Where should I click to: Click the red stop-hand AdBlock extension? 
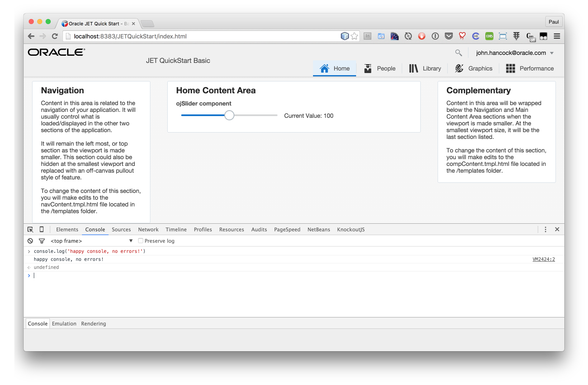pyautogui.click(x=422, y=36)
